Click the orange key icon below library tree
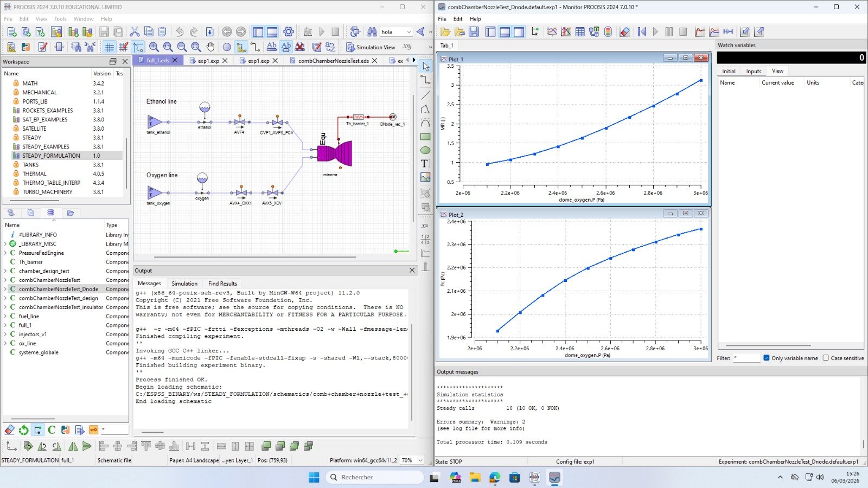Screen dimensions: 868x488 tap(93, 430)
